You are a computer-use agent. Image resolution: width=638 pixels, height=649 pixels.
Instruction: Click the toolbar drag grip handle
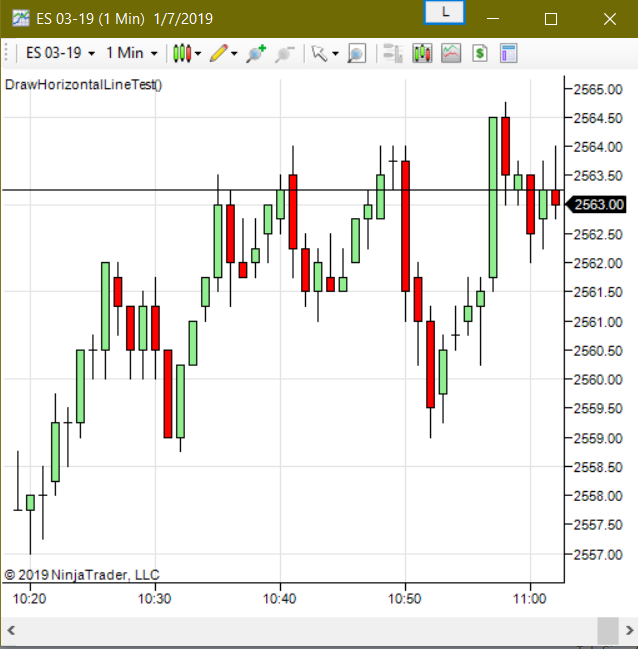tap(6, 53)
